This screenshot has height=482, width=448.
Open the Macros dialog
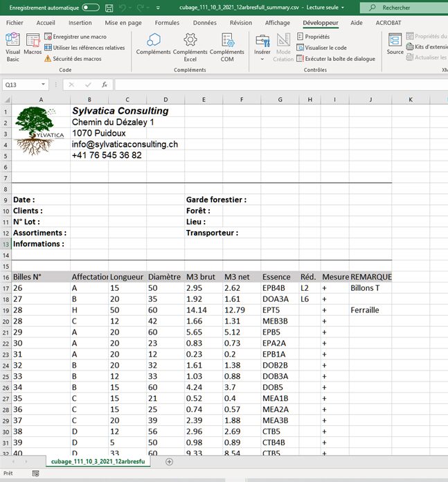tap(33, 44)
